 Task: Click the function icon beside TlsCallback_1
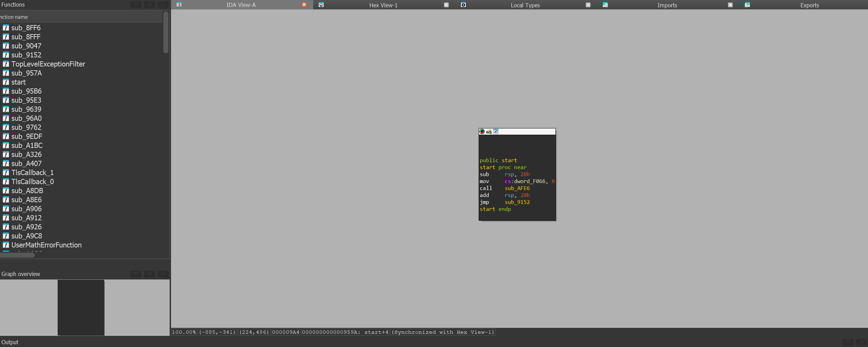pyautogui.click(x=6, y=173)
